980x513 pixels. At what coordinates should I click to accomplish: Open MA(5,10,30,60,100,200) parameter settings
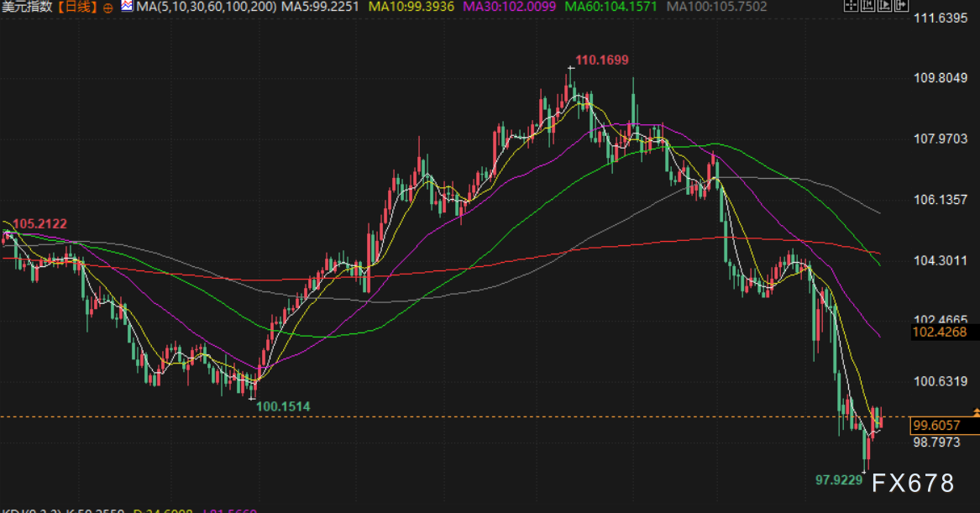tap(206, 8)
